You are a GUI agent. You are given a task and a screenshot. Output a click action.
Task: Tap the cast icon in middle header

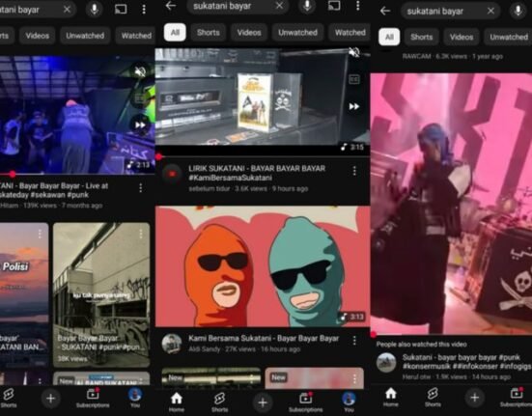334,6
